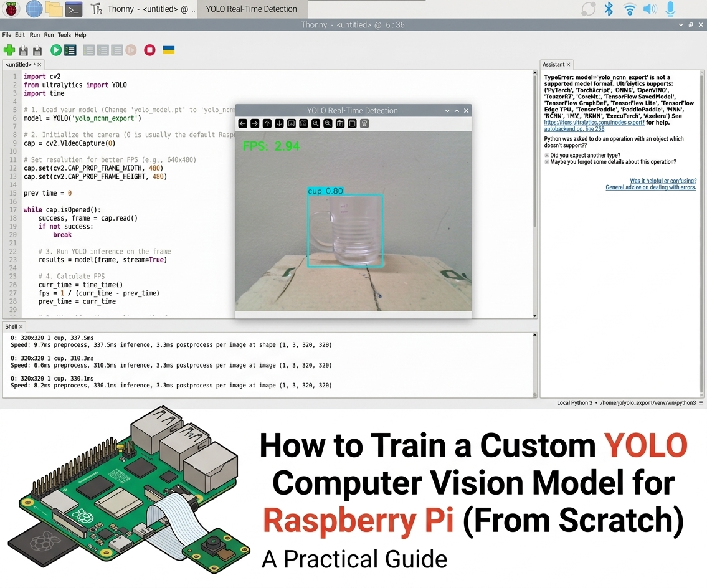Image resolution: width=707 pixels, height=588 pixels.
Task: Click the Save icon left of green Run button
Action: pyautogui.click(x=37, y=50)
